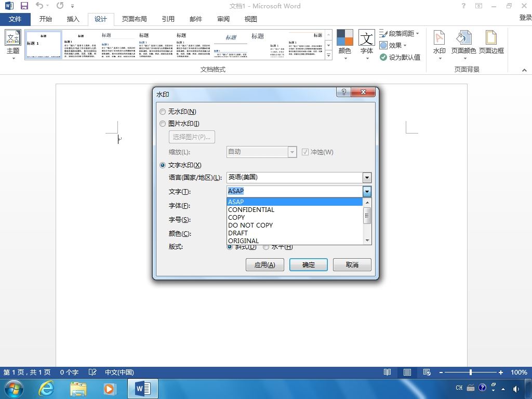This screenshot has height=399, width=532.
Task: Switch to the Mailings (邮件) tab
Action: point(196,19)
